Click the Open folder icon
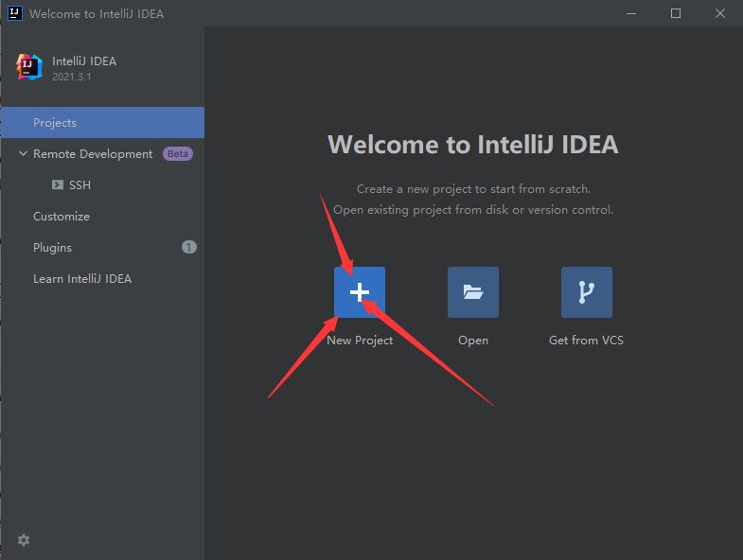743x560 pixels. click(x=473, y=292)
